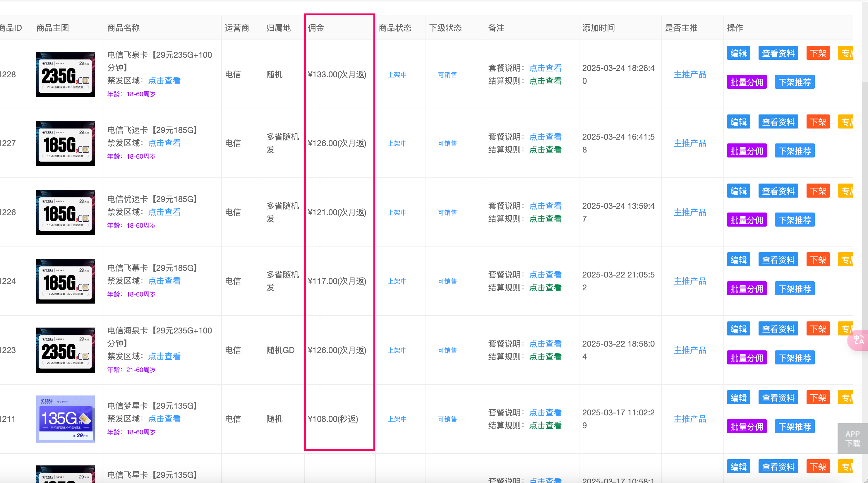View 禁发区域 点击查看 for 电信飞速卡

164,143
